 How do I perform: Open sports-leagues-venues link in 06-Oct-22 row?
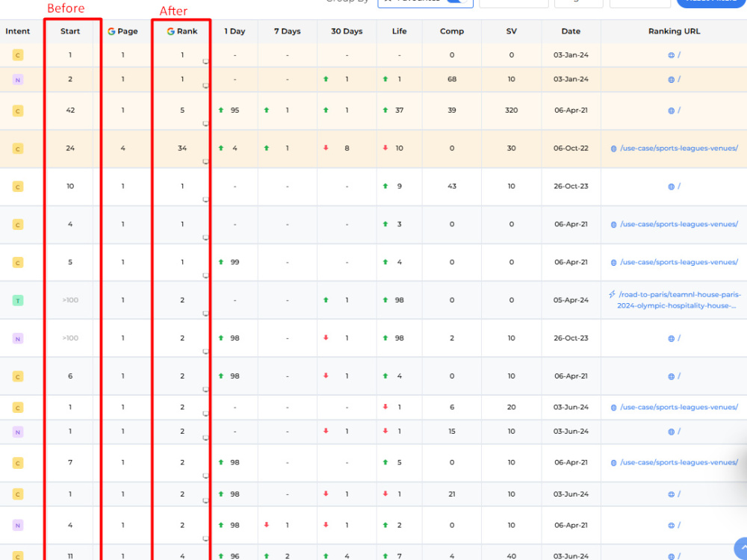coord(679,148)
